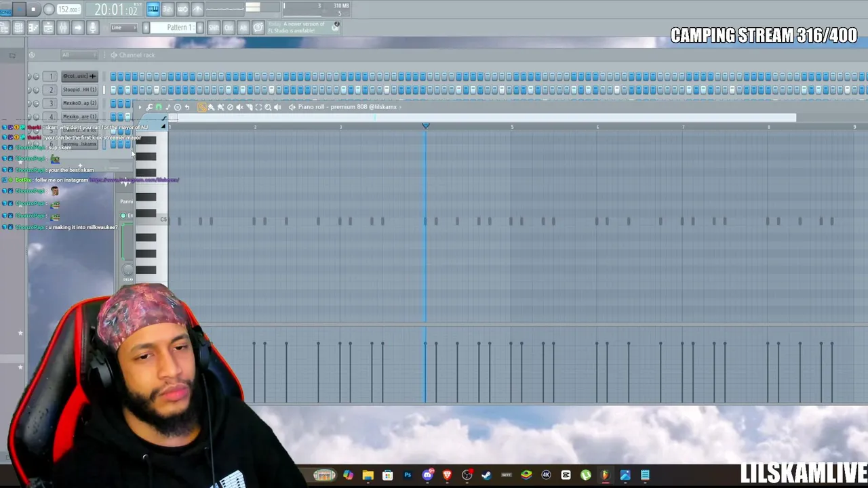
Task: Click the plus button right of Pattern 1
Action: point(200,28)
